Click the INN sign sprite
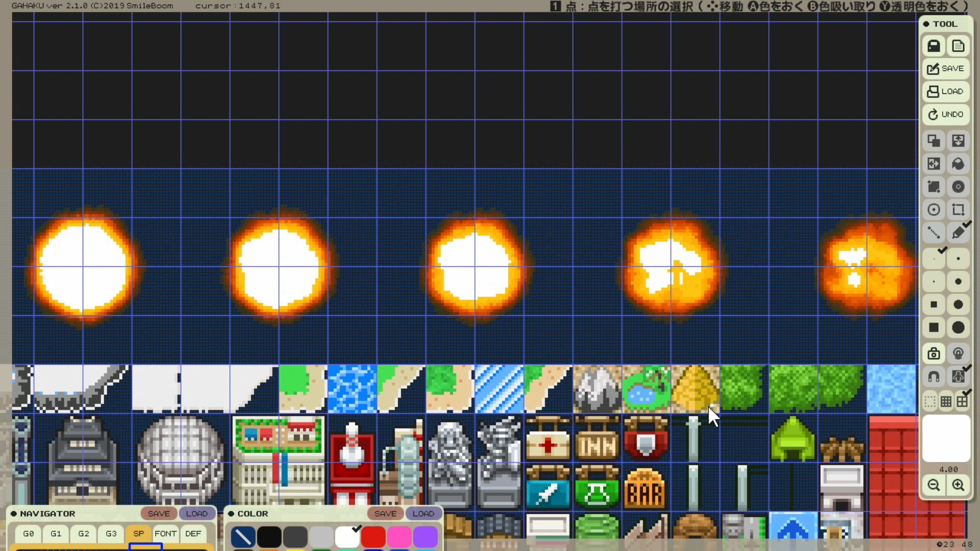 click(x=597, y=438)
